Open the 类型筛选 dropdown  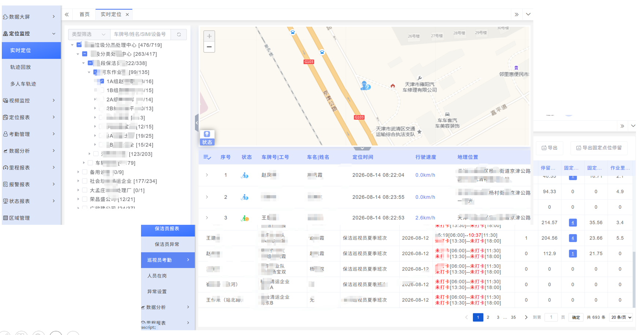89,34
